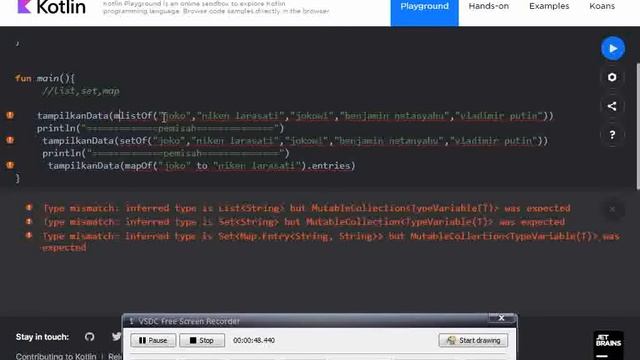640x360 pixels.
Task: Click the JetBrains logo
Action: [608, 345]
